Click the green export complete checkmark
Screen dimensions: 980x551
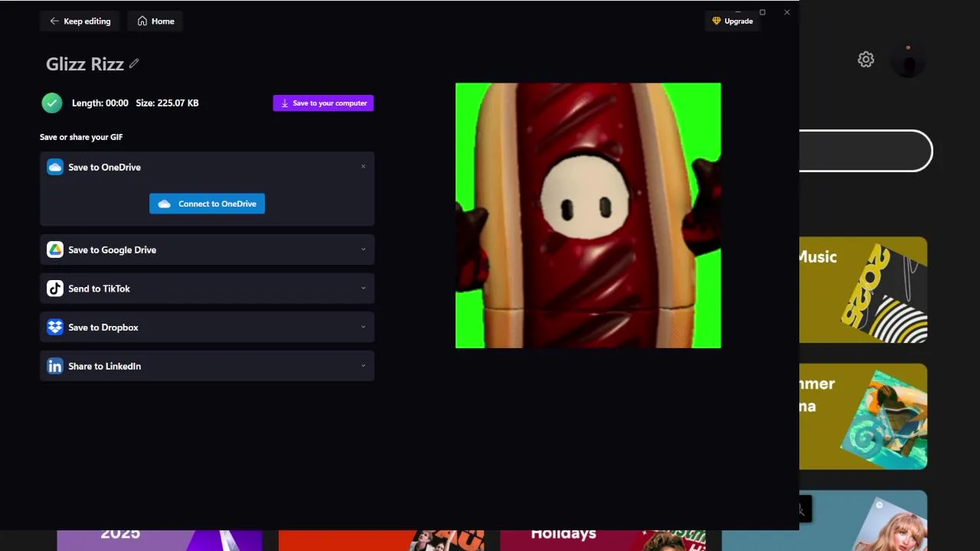pos(52,103)
